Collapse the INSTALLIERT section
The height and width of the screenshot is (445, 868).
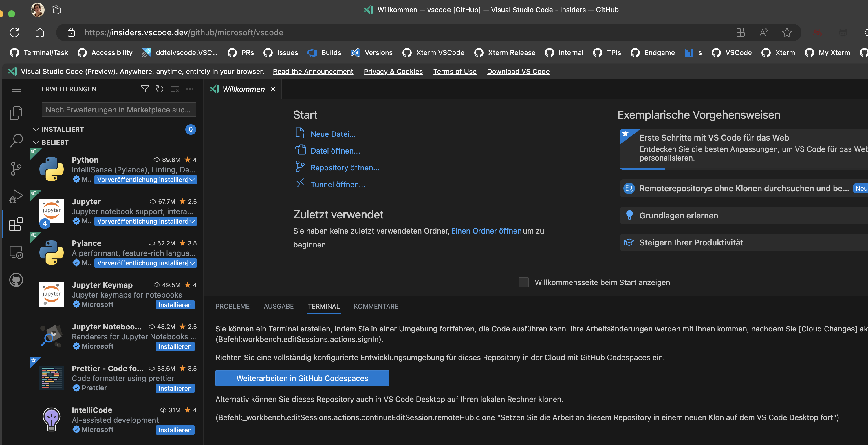pyautogui.click(x=36, y=129)
